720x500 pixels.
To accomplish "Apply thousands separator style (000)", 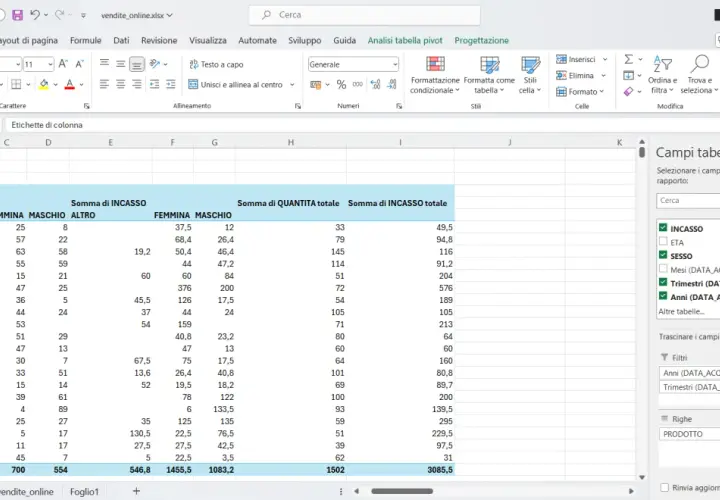I will [x=358, y=84].
